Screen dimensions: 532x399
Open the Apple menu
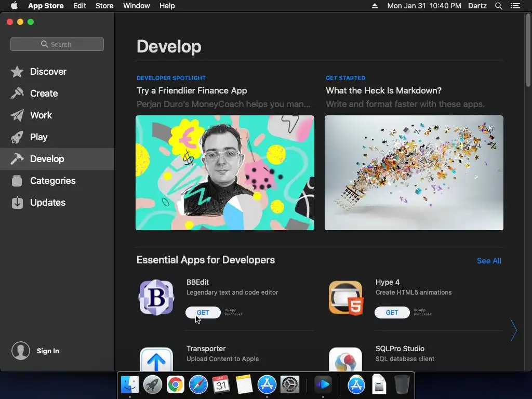(x=14, y=6)
